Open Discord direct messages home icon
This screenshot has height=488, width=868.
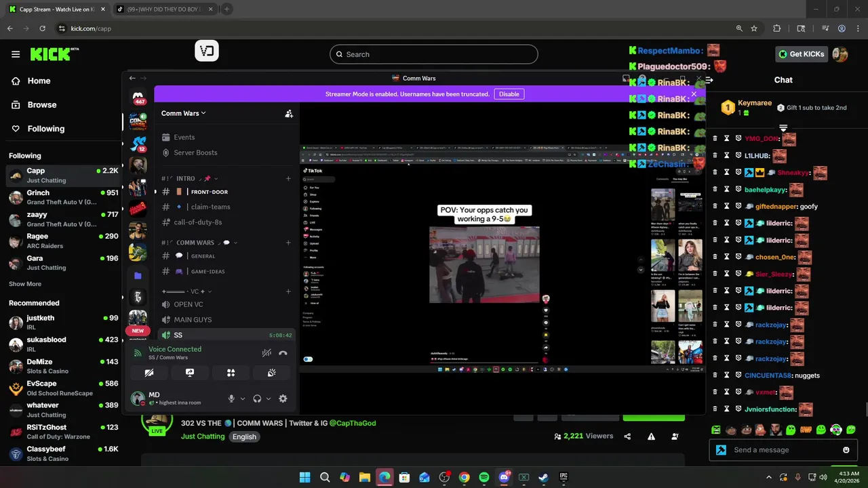[x=138, y=97]
